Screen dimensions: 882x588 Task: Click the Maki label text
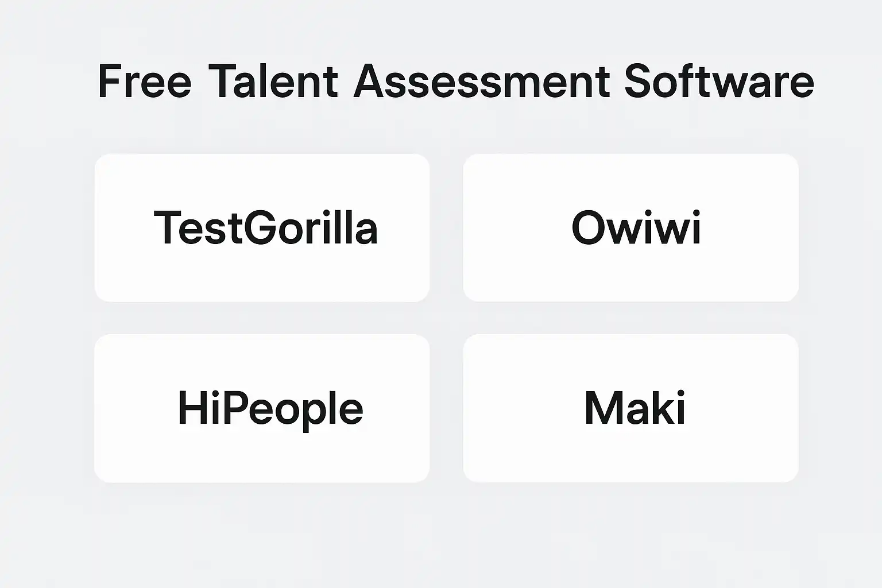pyautogui.click(x=635, y=408)
